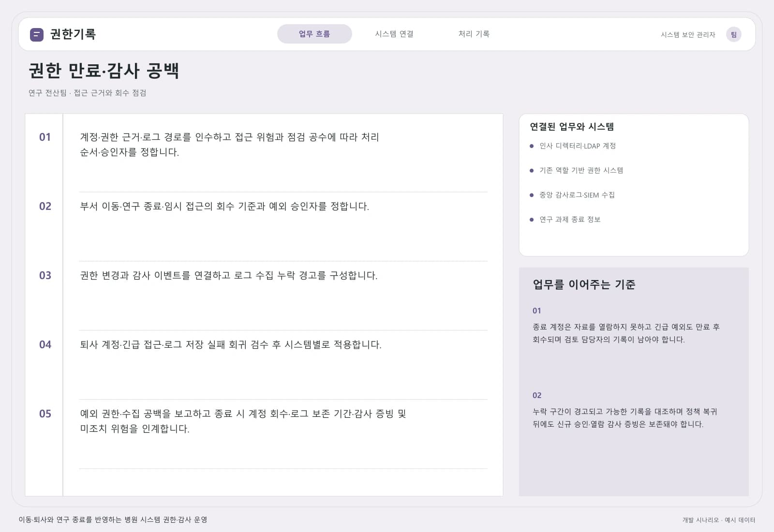Image resolution: width=774 pixels, height=532 pixels.
Task: Select step number 02 in the workflow
Action: click(x=45, y=206)
